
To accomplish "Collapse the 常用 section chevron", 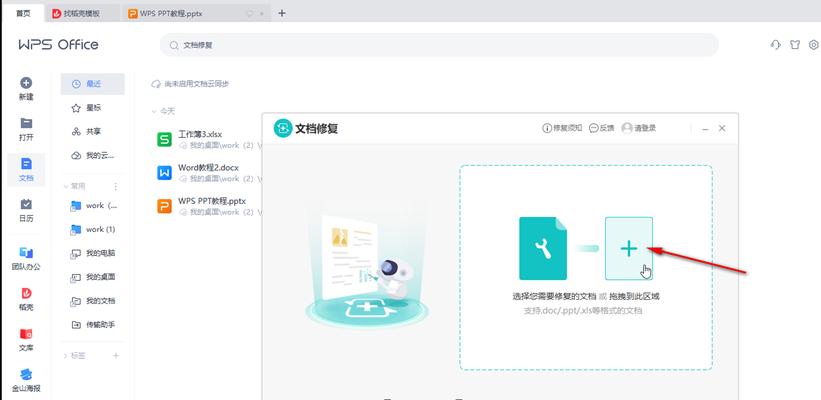I will [x=65, y=186].
